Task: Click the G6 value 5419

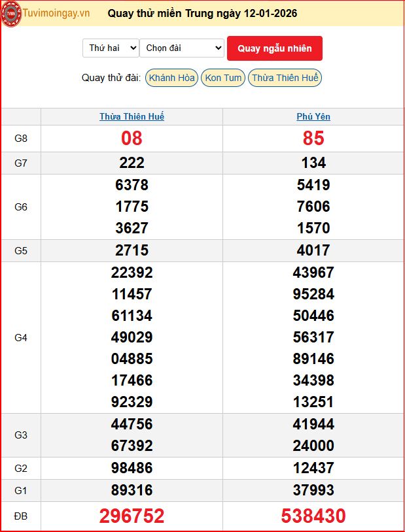Action: [313, 185]
